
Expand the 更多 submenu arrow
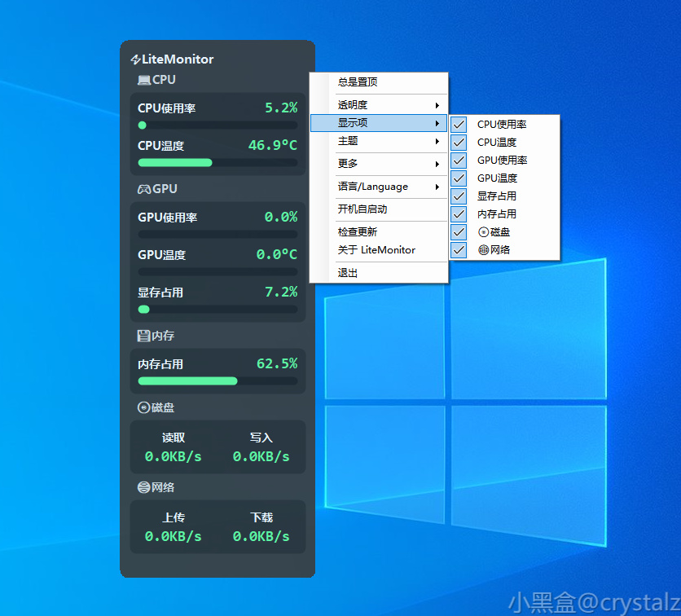437,164
